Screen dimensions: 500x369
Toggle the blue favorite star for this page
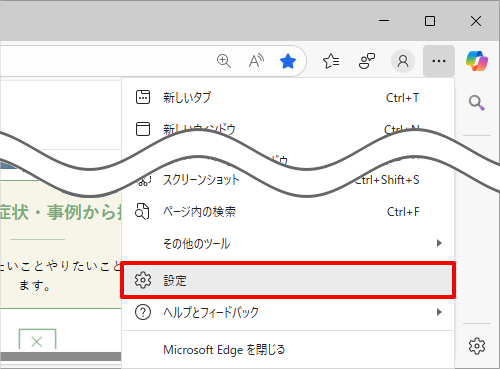click(x=288, y=61)
